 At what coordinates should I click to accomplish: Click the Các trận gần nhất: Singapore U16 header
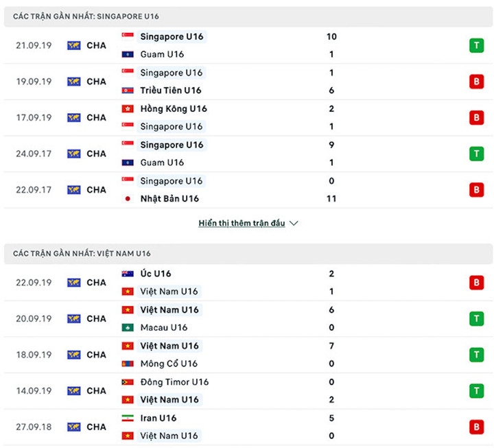86,16
